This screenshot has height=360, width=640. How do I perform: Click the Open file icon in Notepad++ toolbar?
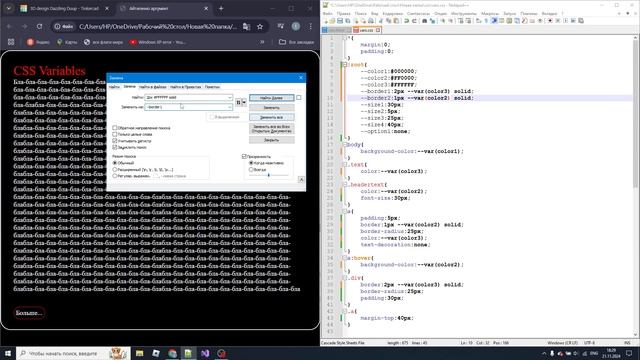click(332, 20)
